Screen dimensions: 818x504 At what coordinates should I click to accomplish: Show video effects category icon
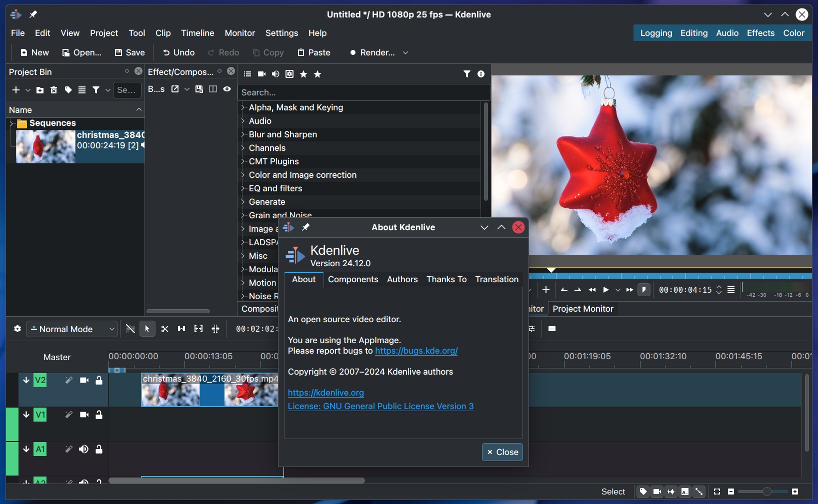[261, 74]
